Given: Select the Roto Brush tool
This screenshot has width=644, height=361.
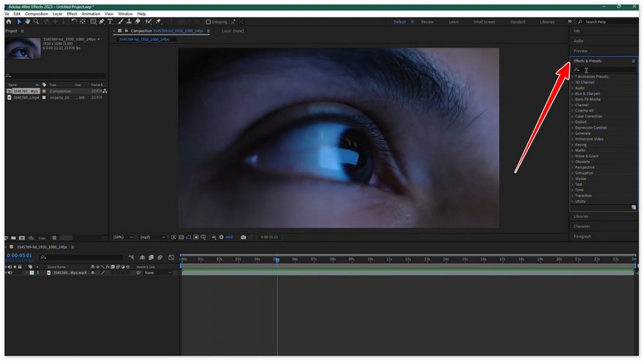Looking at the screenshot, I should [148, 22].
